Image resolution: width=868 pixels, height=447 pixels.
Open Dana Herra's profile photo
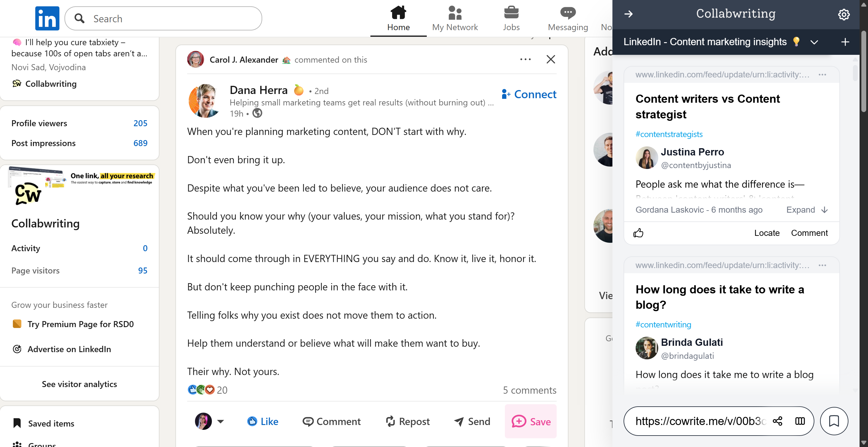(x=205, y=101)
